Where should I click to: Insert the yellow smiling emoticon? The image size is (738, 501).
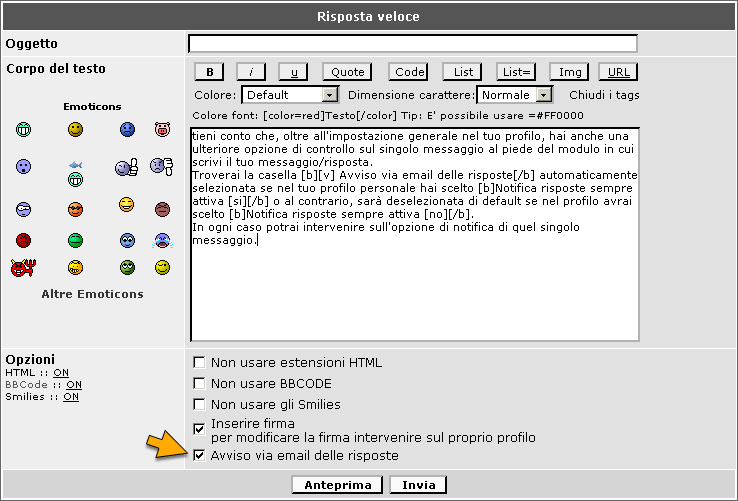(75, 129)
